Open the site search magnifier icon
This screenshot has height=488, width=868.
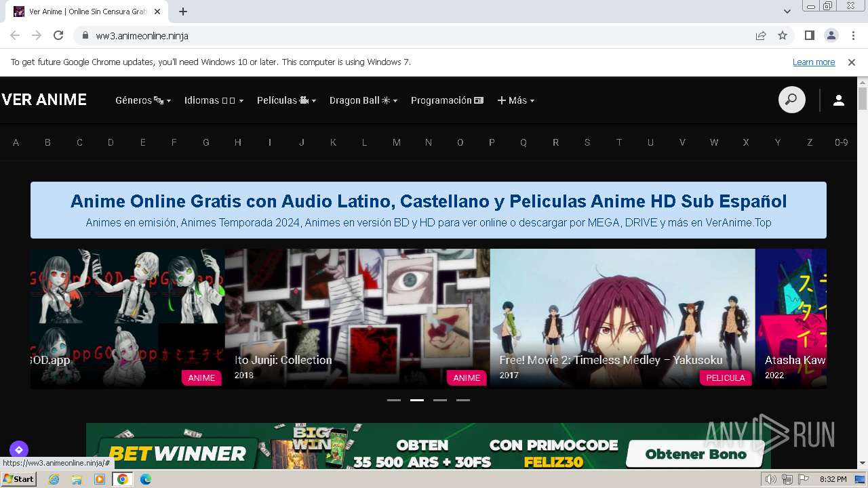point(791,100)
